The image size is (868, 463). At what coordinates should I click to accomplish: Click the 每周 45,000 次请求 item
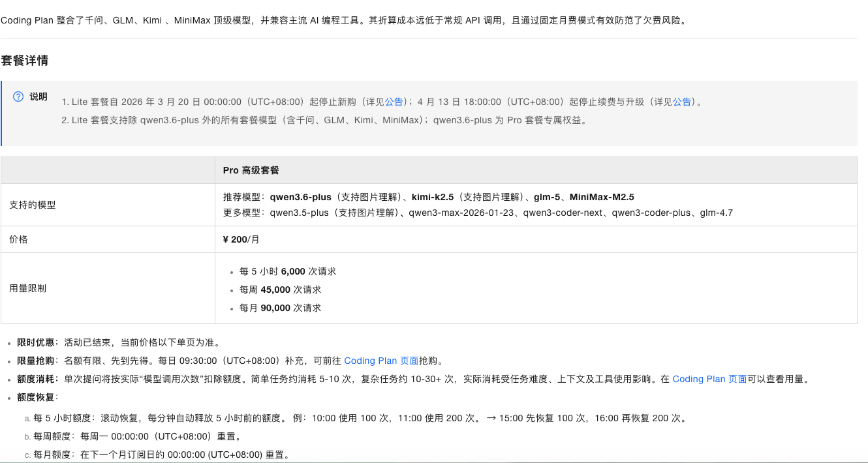click(280, 290)
